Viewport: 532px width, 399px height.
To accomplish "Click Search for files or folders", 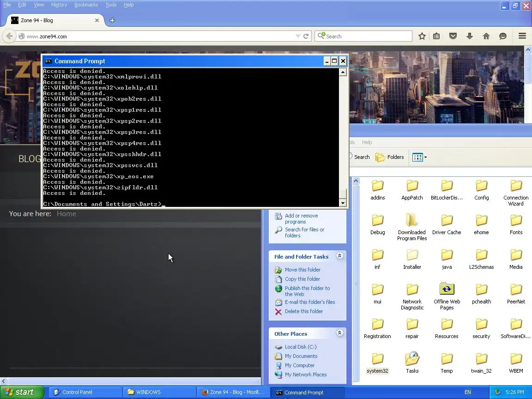I will click(304, 232).
